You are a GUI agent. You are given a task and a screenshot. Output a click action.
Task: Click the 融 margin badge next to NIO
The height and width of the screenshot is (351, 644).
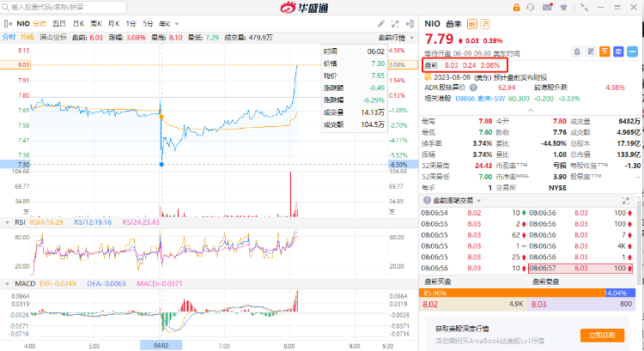(472, 24)
